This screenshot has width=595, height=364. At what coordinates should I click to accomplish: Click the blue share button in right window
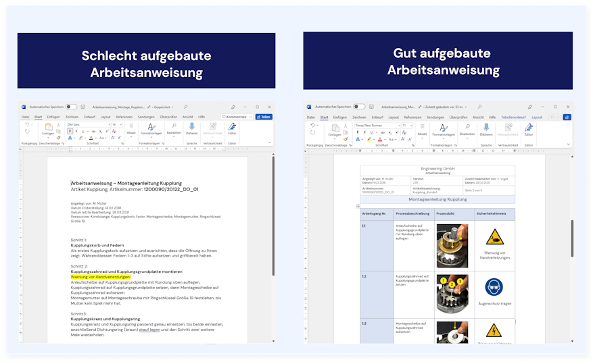click(567, 117)
